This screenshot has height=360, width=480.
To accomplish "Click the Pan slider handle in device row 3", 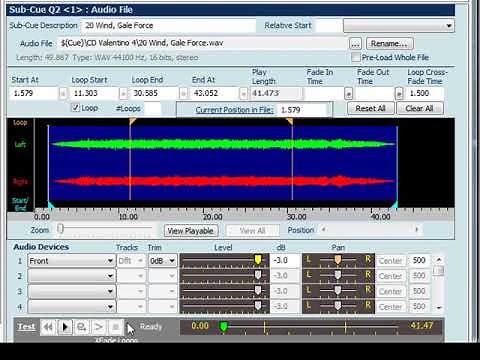I will click(338, 290).
